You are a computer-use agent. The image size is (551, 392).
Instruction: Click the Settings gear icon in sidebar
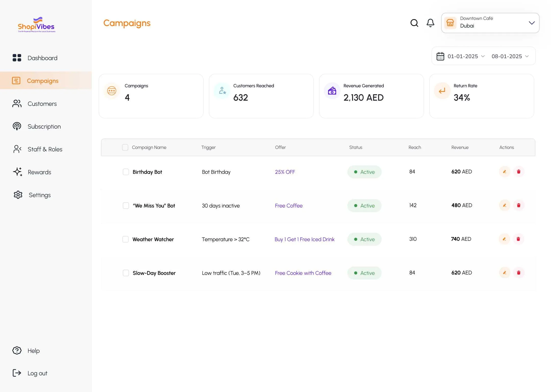(x=18, y=195)
